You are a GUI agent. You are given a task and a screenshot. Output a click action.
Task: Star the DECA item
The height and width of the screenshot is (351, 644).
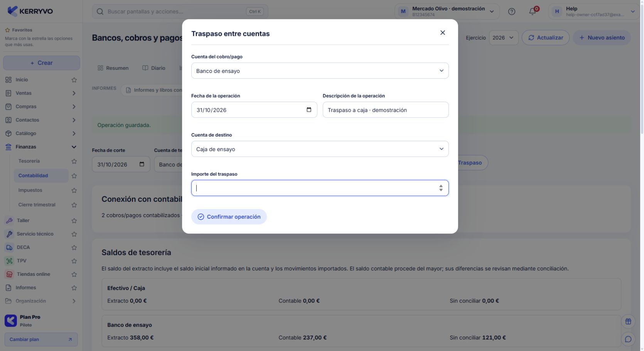74,248
